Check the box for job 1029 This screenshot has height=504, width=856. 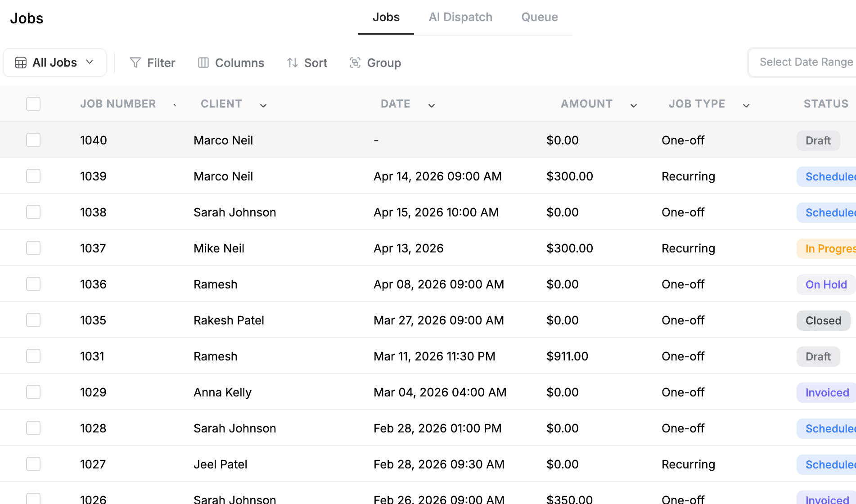33,392
